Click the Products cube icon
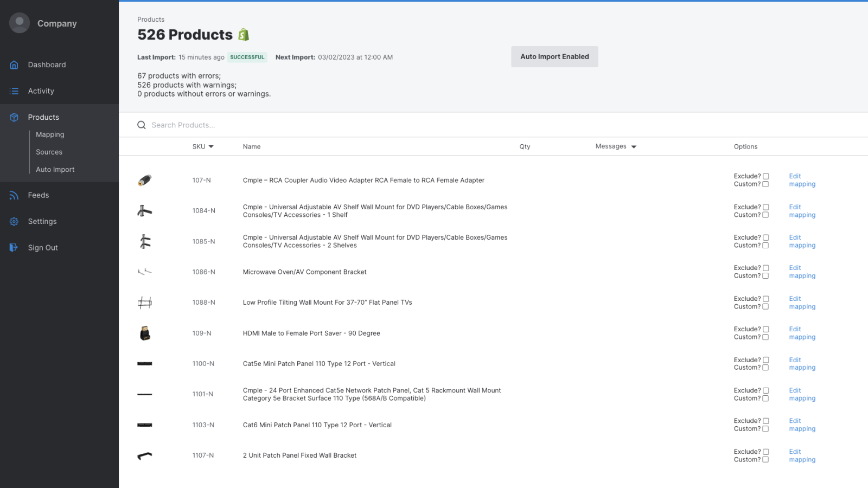 tap(14, 117)
